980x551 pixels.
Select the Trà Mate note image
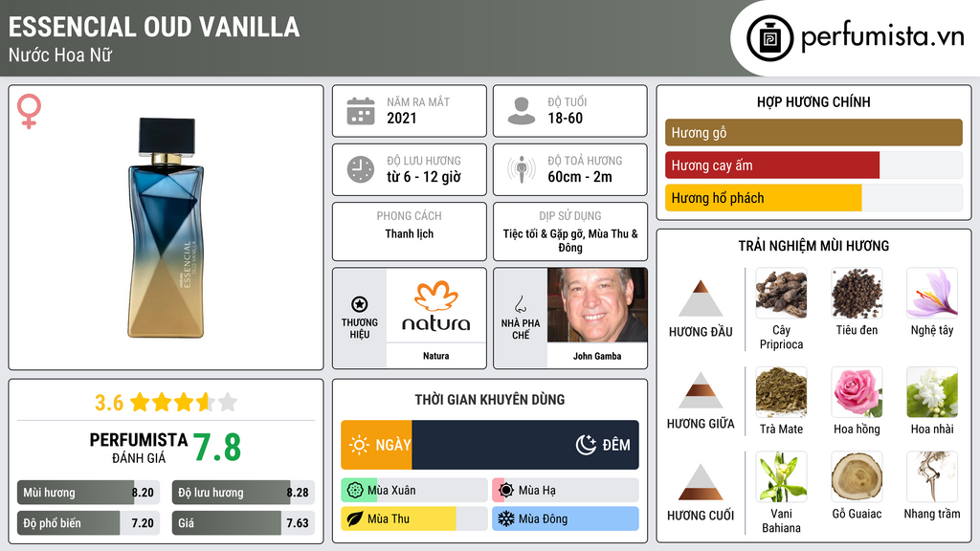point(781,392)
